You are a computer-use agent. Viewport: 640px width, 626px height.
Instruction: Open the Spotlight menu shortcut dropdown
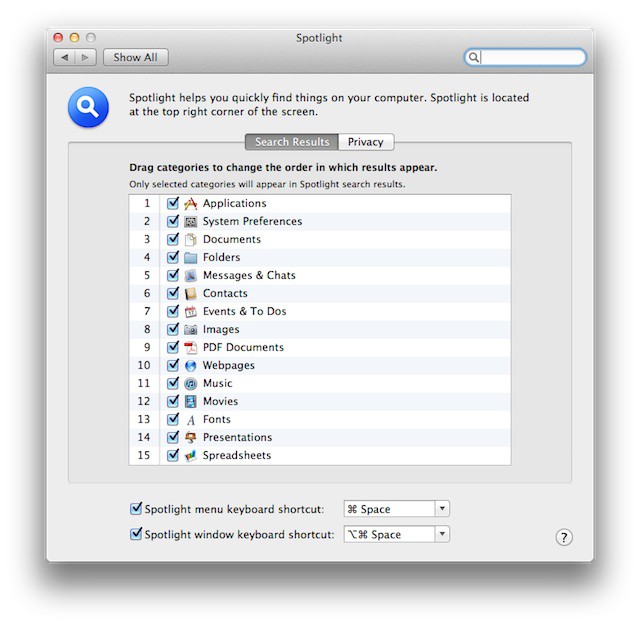click(442, 509)
